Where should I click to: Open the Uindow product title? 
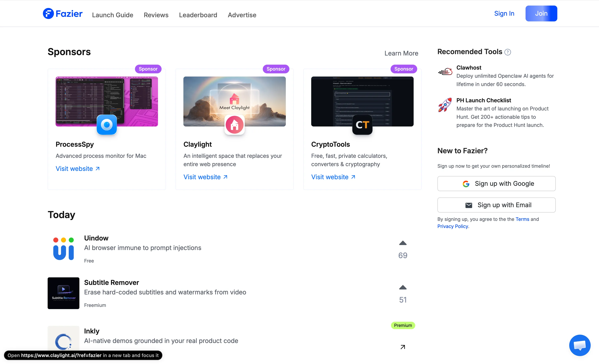(96, 238)
